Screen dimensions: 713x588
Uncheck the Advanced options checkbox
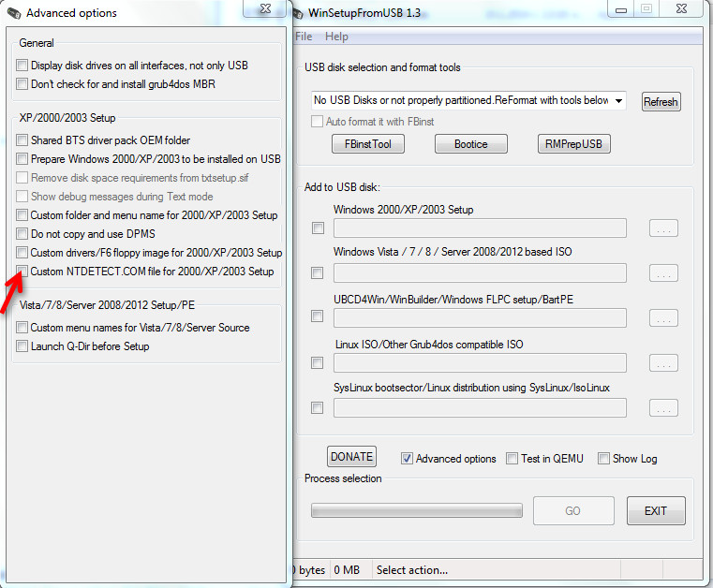[407, 459]
